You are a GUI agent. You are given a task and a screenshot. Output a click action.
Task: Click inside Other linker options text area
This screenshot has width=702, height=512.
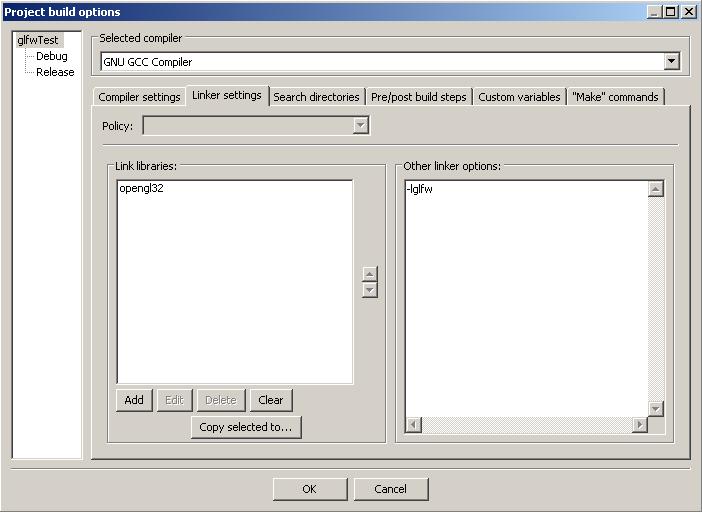[x=526, y=299]
